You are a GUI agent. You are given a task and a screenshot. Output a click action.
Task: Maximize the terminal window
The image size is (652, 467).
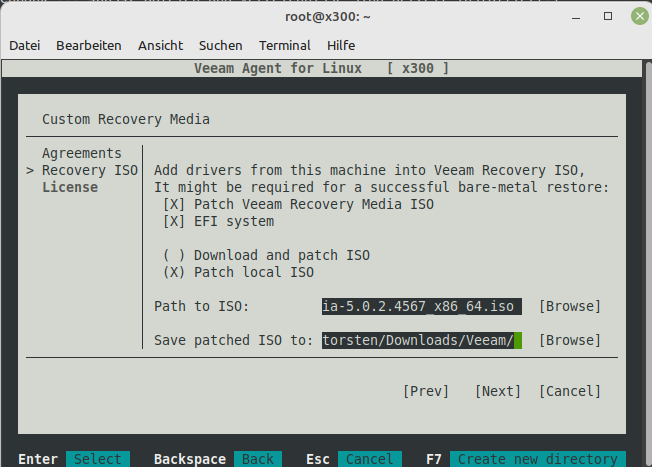click(x=608, y=16)
